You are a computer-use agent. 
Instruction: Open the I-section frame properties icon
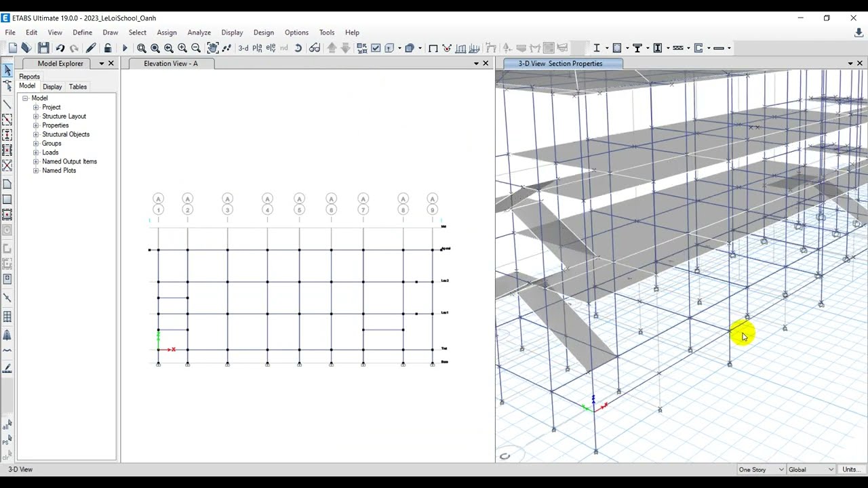click(x=597, y=48)
